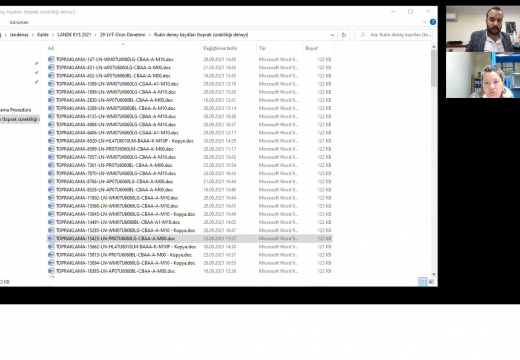Screen dimensions: 520x360
Task: Click the Word icon of TOPRAKLAMA-15425 file
Action: 51,238
